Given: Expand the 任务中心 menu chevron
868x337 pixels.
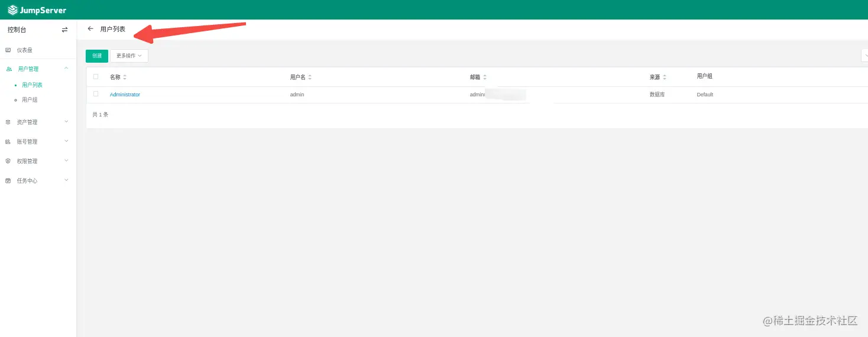Looking at the screenshot, I should (x=66, y=180).
